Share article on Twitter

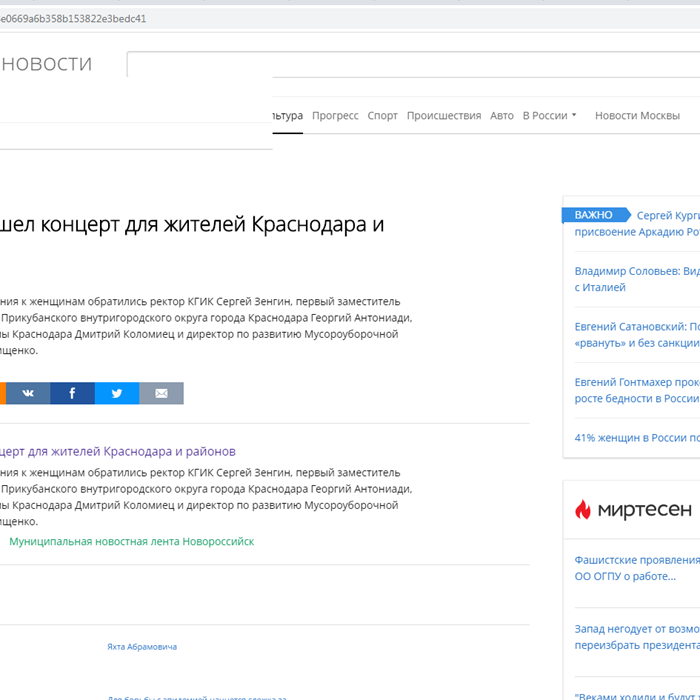pos(117,393)
